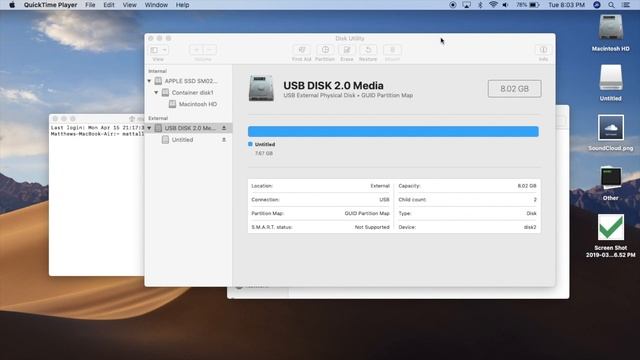The width and height of the screenshot is (640, 360).
Task: Click the Erase toolbar icon
Action: [x=347, y=50]
